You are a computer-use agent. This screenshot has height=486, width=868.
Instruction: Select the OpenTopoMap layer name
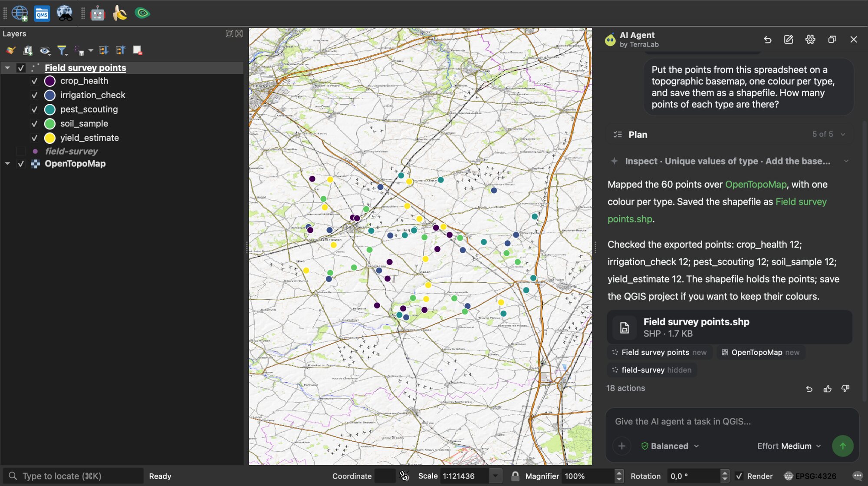(x=75, y=164)
